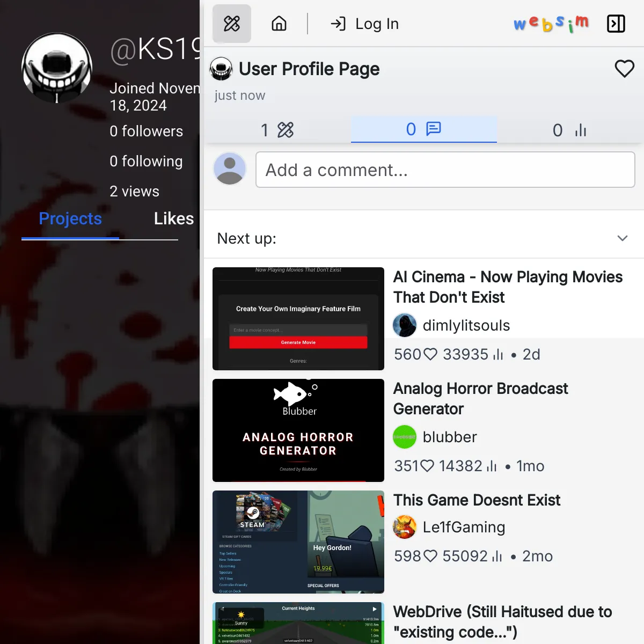Like the AI Cinema project via its heart

coord(430,354)
